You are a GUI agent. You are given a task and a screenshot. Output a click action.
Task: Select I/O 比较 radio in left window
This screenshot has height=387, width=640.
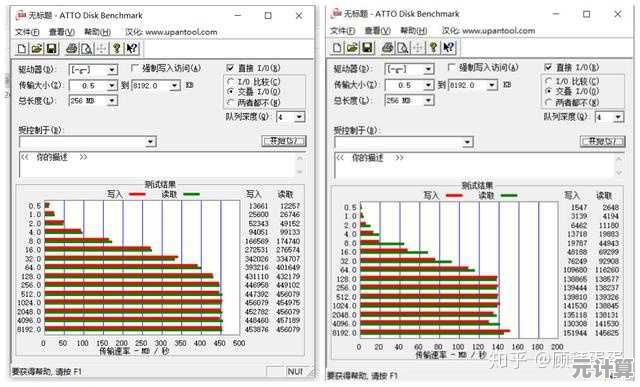click(x=231, y=82)
